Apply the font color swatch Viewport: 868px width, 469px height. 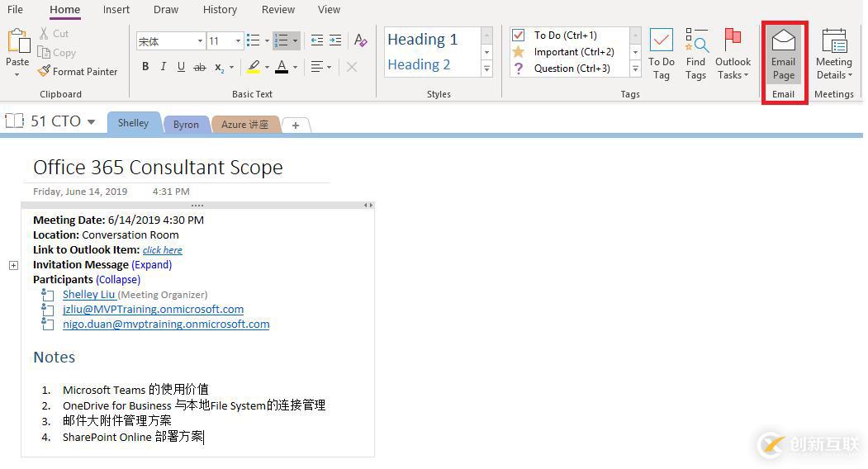click(x=282, y=67)
